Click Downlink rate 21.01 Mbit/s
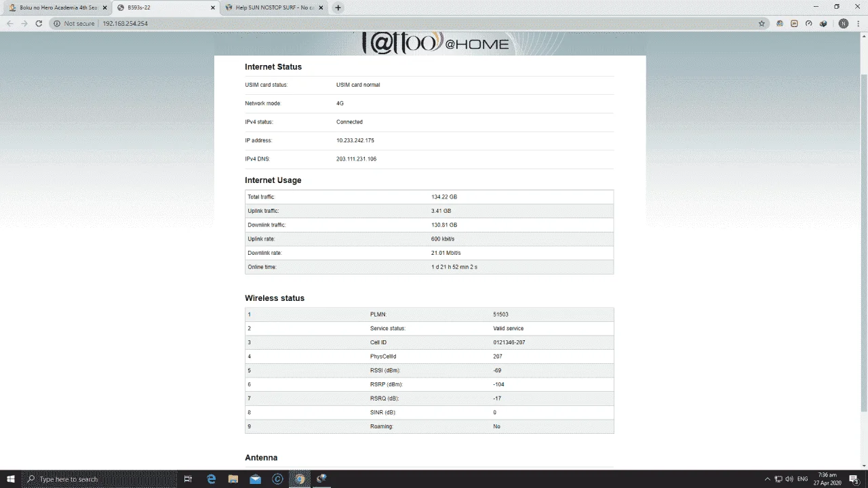 point(446,253)
